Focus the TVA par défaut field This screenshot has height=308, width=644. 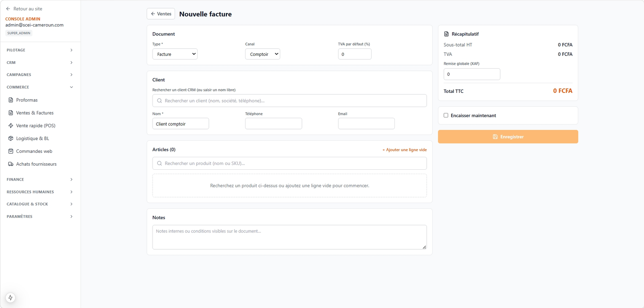[355, 54]
